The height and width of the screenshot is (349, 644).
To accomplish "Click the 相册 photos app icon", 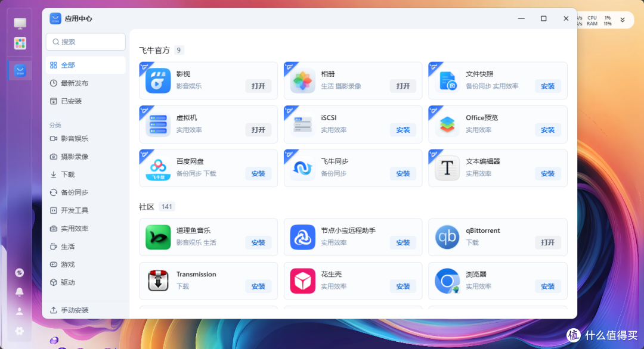I will (303, 81).
